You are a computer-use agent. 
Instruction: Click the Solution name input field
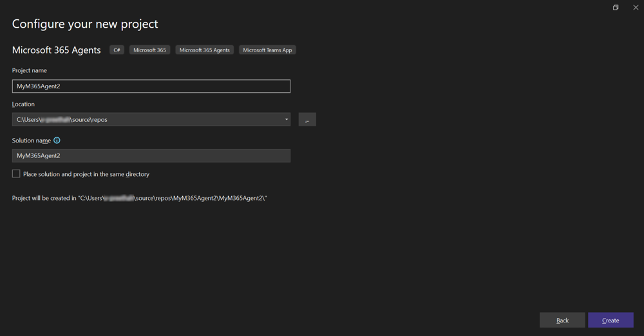[151, 155]
